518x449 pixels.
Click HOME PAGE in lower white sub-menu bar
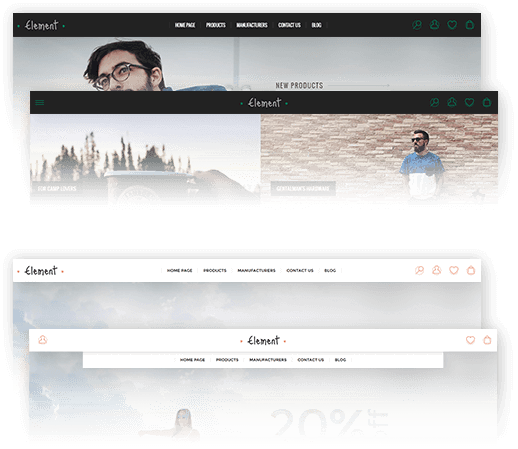[192, 360]
